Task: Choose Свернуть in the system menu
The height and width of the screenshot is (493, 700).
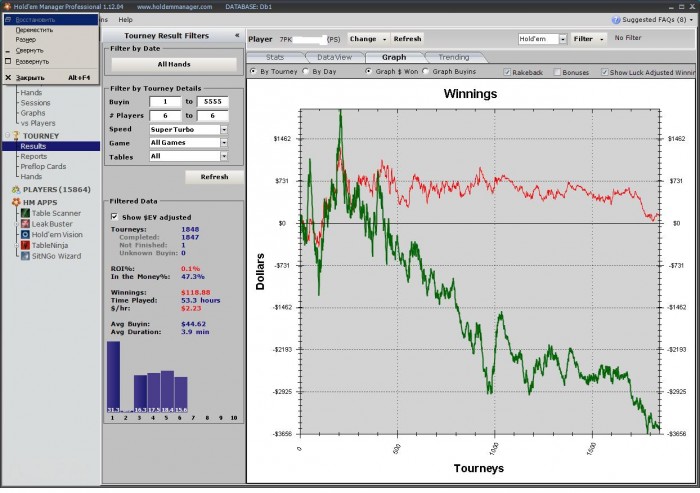Action: pyautogui.click(x=50, y=50)
